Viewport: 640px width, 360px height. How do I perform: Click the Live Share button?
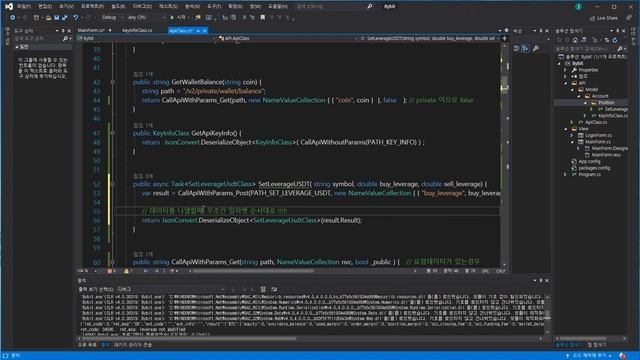point(604,18)
